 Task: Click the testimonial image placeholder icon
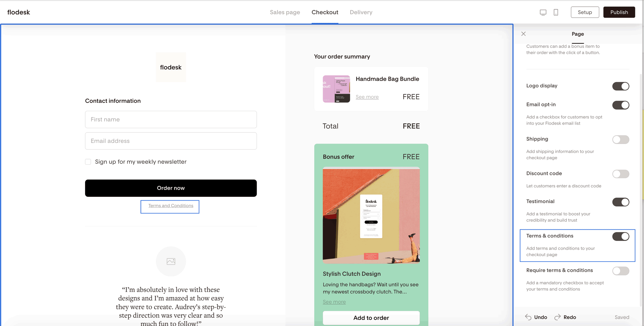point(171,261)
